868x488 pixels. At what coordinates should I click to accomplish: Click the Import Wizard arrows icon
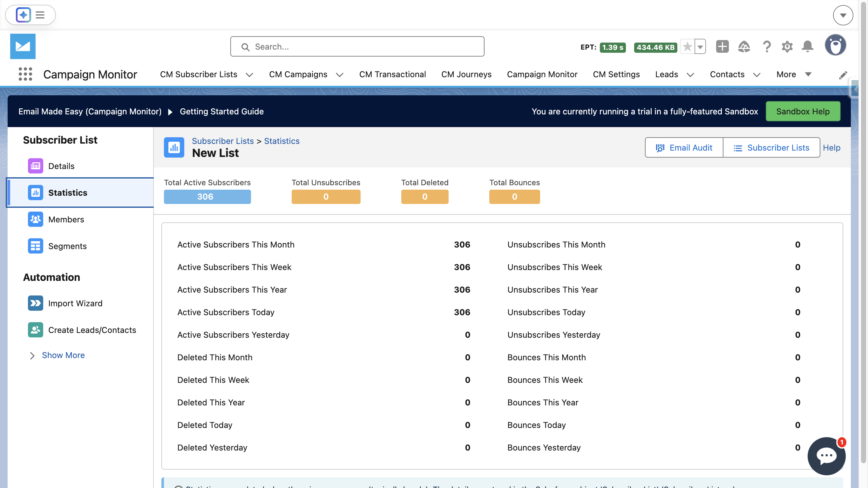tap(35, 303)
